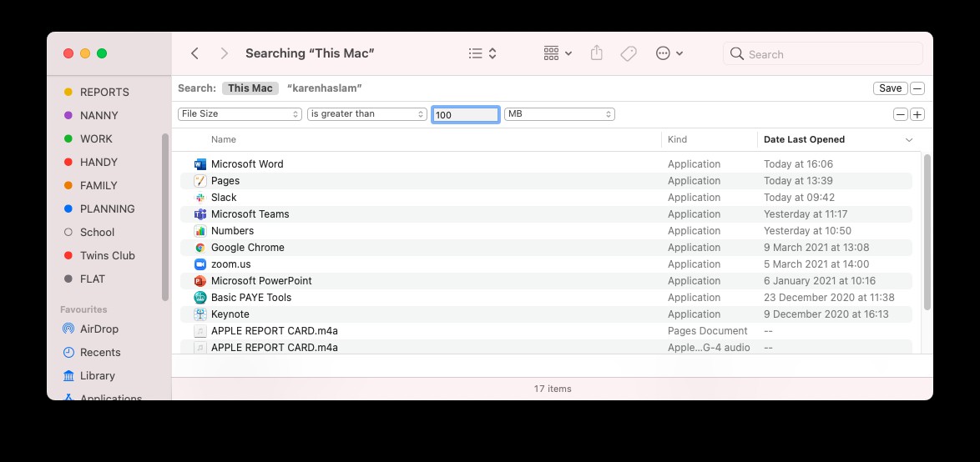The height and width of the screenshot is (462, 980).
Task: Remove the File Size criteria row
Action: click(x=901, y=114)
